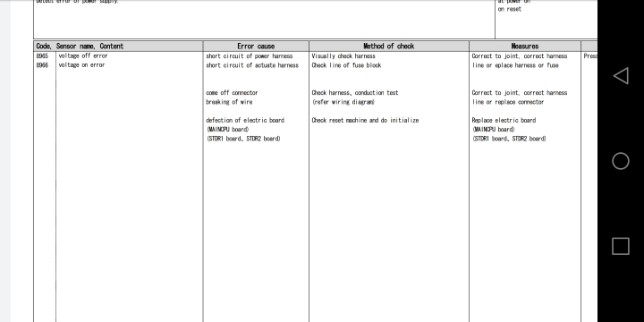The width and height of the screenshot is (644, 322).
Task: Click the 'Measures' column header
Action: coord(525,46)
